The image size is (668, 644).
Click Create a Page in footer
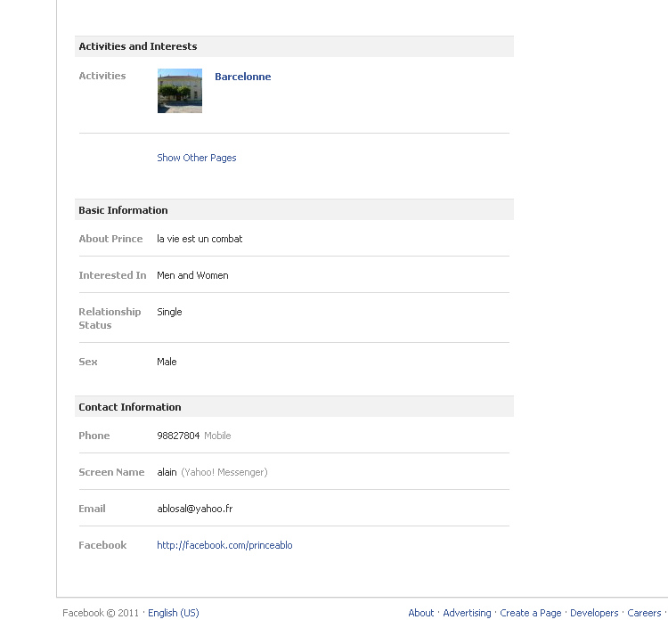531,614
